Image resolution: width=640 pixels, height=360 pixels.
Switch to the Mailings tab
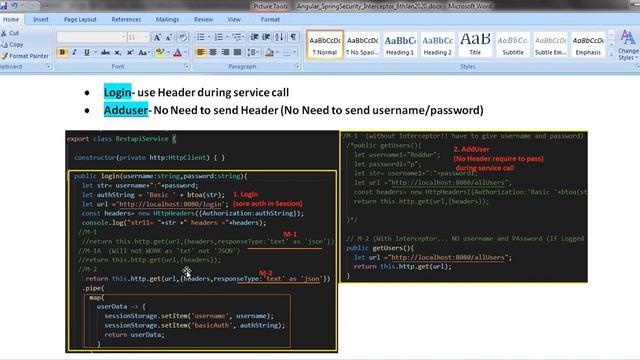coord(167,19)
